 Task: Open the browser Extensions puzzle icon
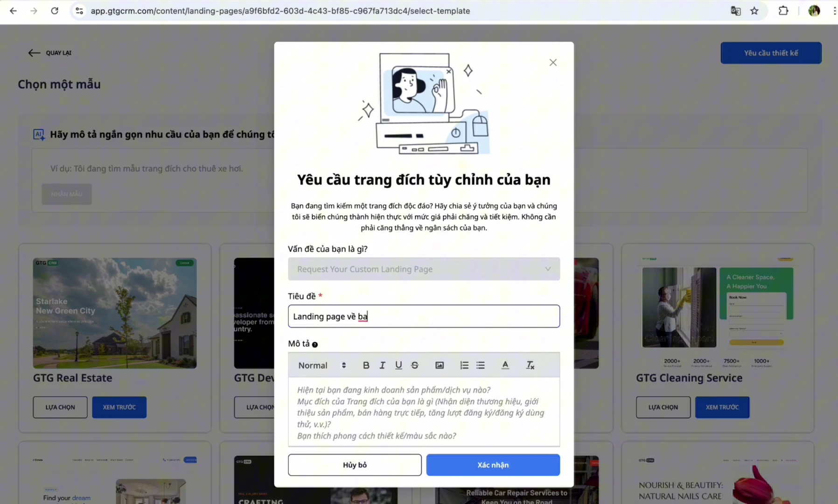click(x=783, y=11)
